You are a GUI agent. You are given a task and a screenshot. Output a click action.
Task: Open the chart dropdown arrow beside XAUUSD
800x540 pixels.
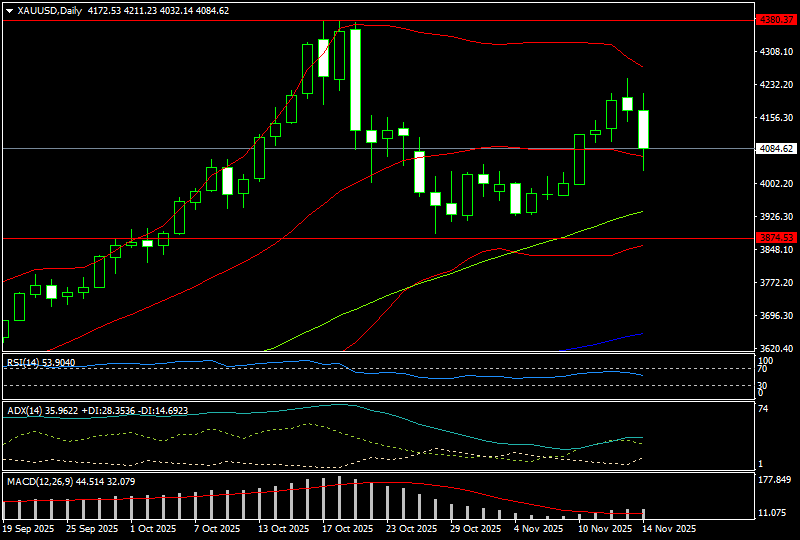(x=9, y=10)
